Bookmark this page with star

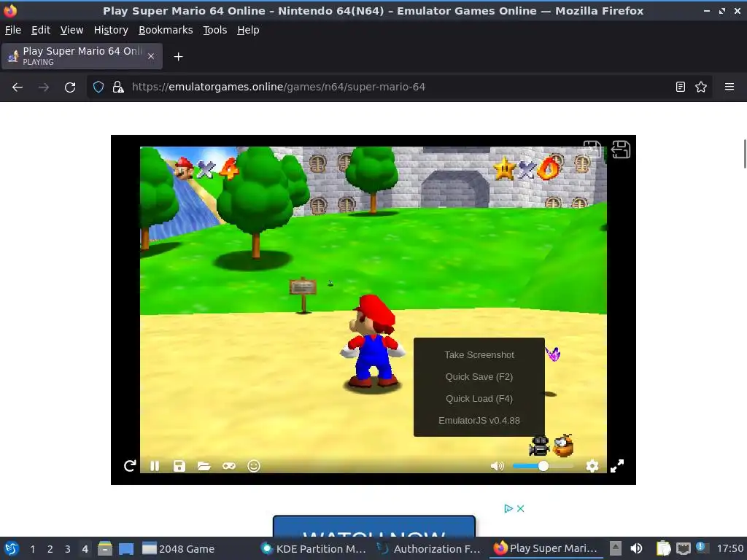[701, 87]
